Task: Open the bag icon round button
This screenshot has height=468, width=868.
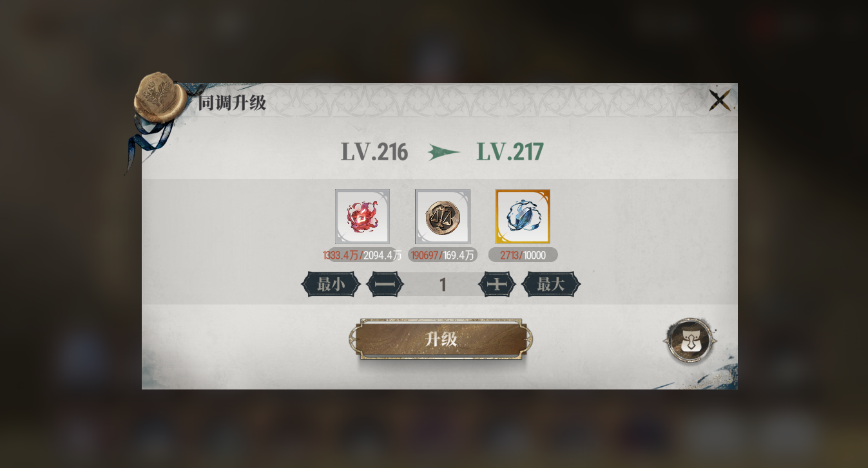Action: pyautogui.click(x=690, y=341)
